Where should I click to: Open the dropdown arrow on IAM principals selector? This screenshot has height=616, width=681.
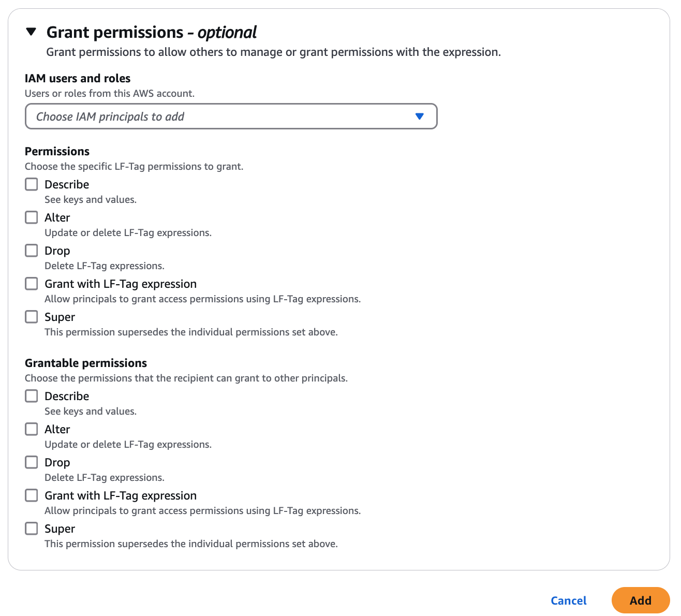[420, 116]
